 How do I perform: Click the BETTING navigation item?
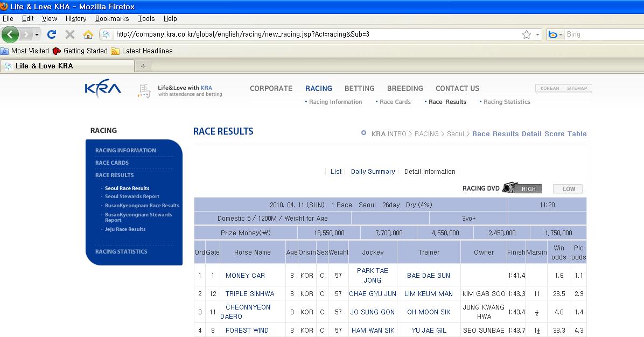pyautogui.click(x=359, y=88)
